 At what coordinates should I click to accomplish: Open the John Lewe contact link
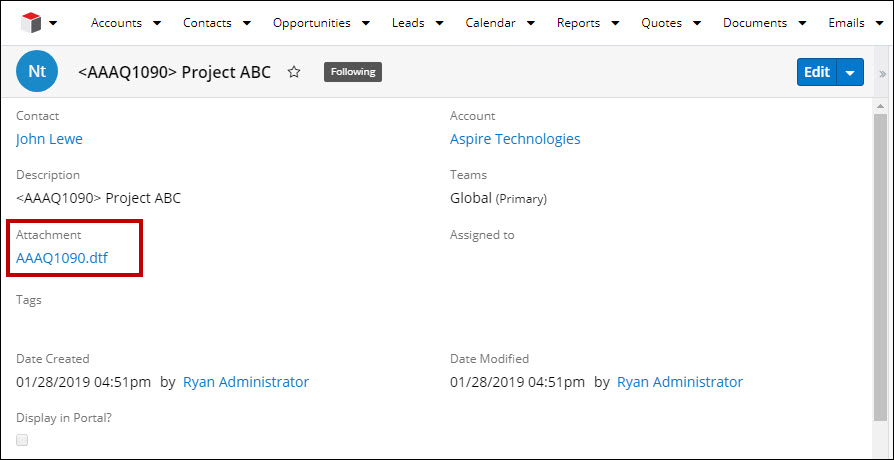(x=49, y=139)
